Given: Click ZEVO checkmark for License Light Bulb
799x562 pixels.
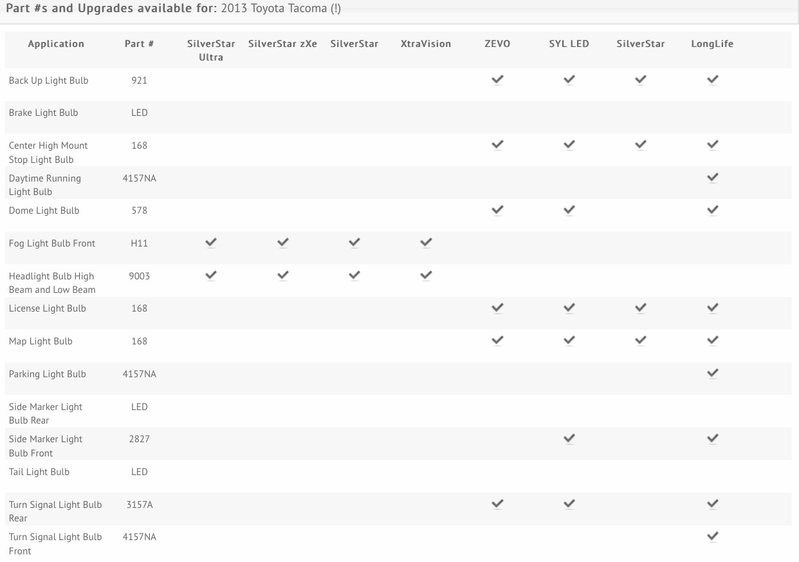Looking at the screenshot, I should tap(497, 308).
